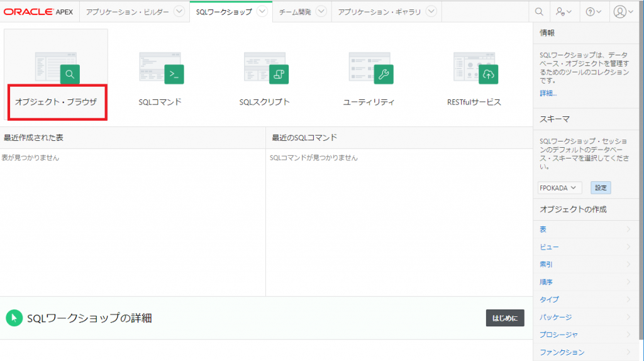Create a 表 via sidebar link
644x361 pixels.
pyautogui.click(x=543, y=229)
